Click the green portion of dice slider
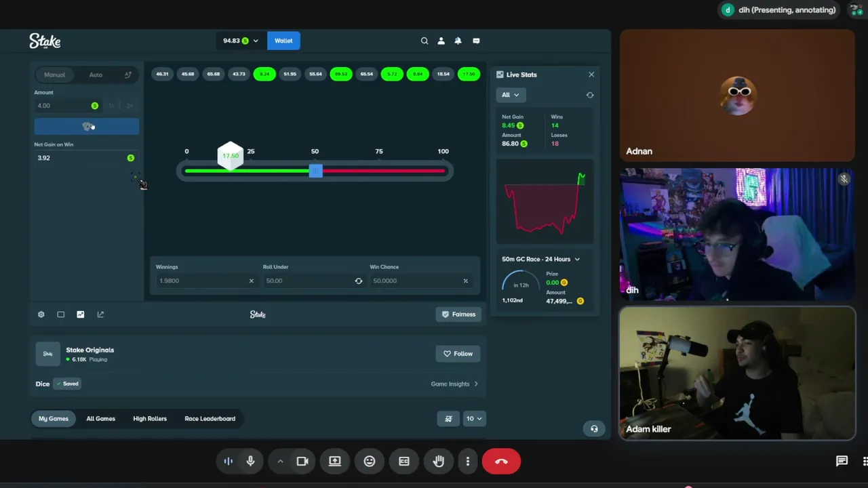868x488 pixels. point(246,171)
